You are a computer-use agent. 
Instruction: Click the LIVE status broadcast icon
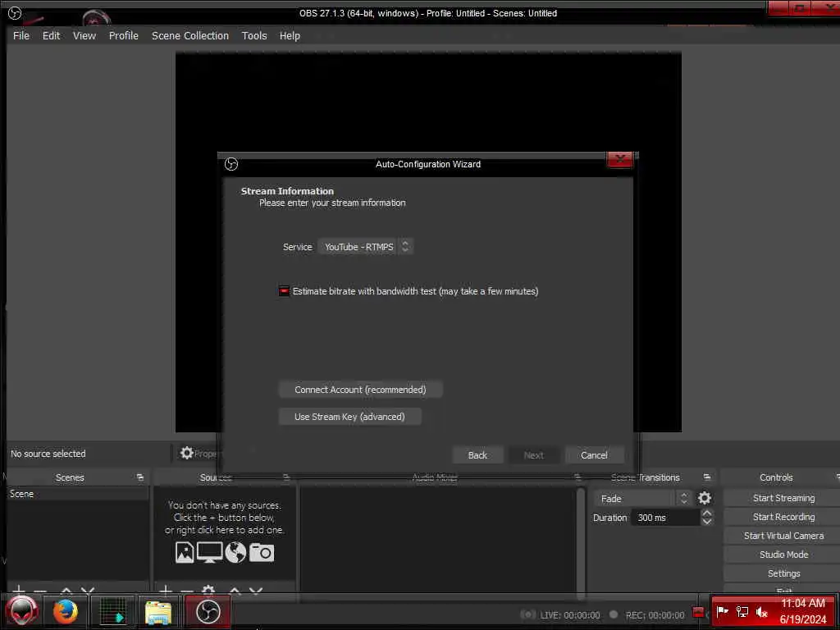pyautogui.click(x=527, y=614)
